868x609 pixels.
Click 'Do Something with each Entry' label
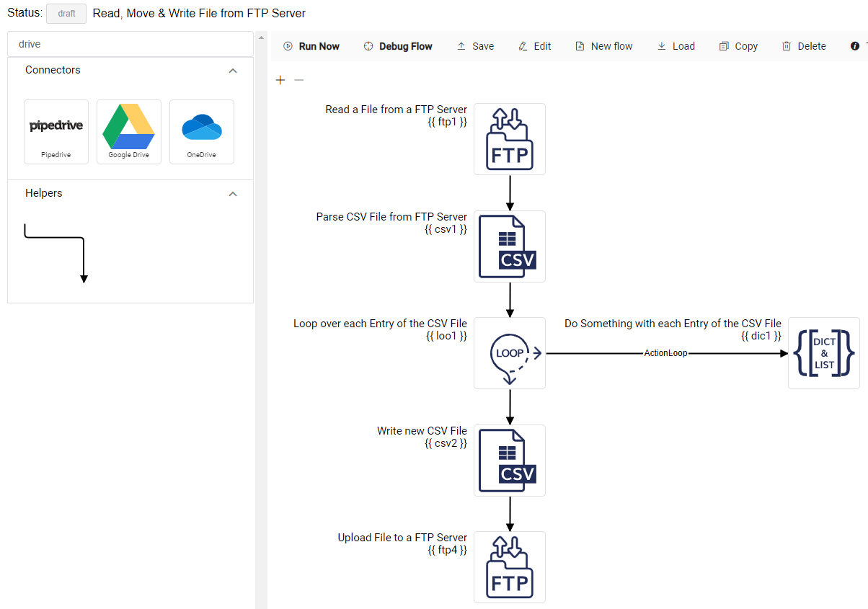[x=673, y=324]
